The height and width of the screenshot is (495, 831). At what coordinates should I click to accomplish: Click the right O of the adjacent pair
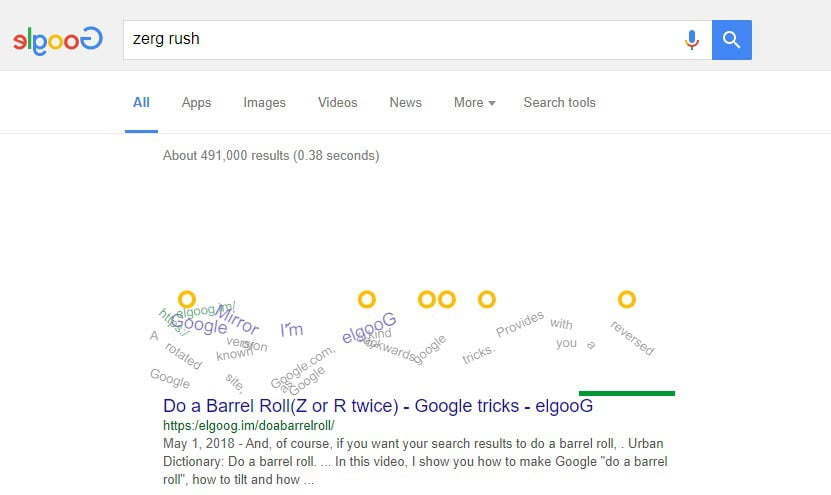(x=447, y=299)
